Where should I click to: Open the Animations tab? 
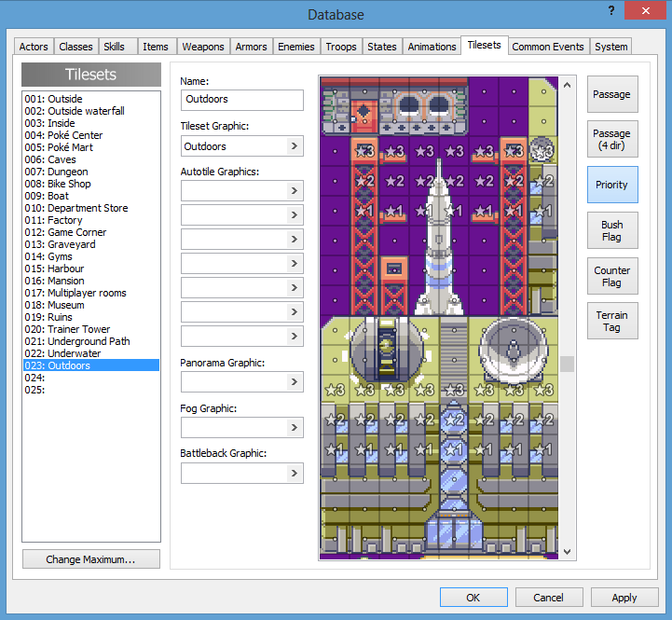coord(432,47)
